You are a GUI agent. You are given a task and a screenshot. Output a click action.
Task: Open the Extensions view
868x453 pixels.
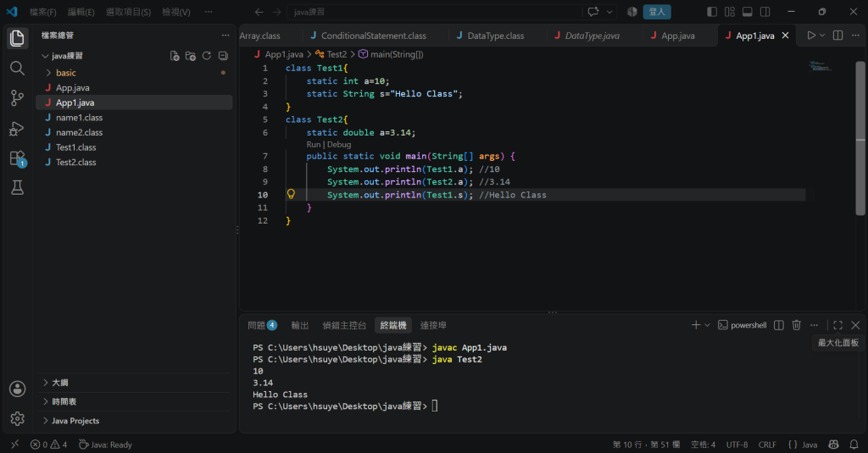[x=17, y=158]
